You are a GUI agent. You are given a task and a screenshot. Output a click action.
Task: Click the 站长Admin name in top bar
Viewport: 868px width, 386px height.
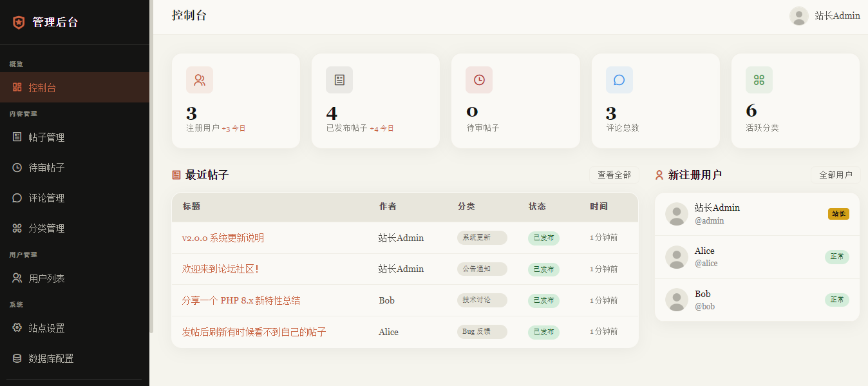click(x=837, y=16)
